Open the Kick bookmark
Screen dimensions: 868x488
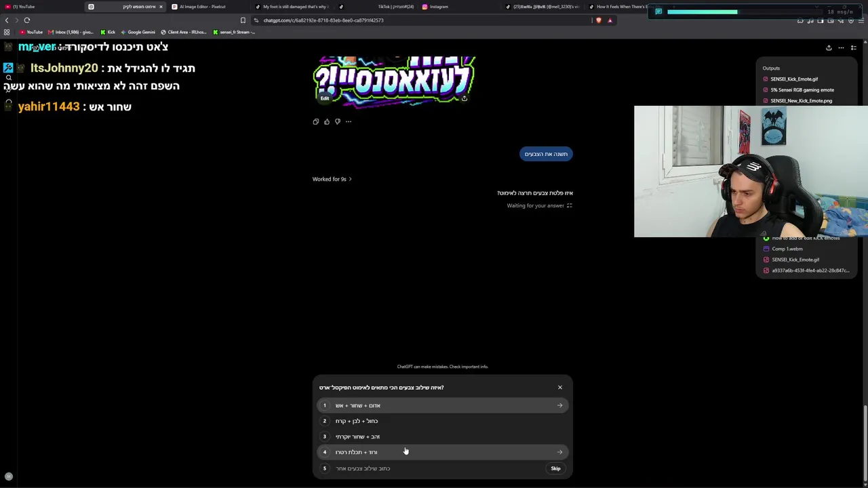pos(108,32)
